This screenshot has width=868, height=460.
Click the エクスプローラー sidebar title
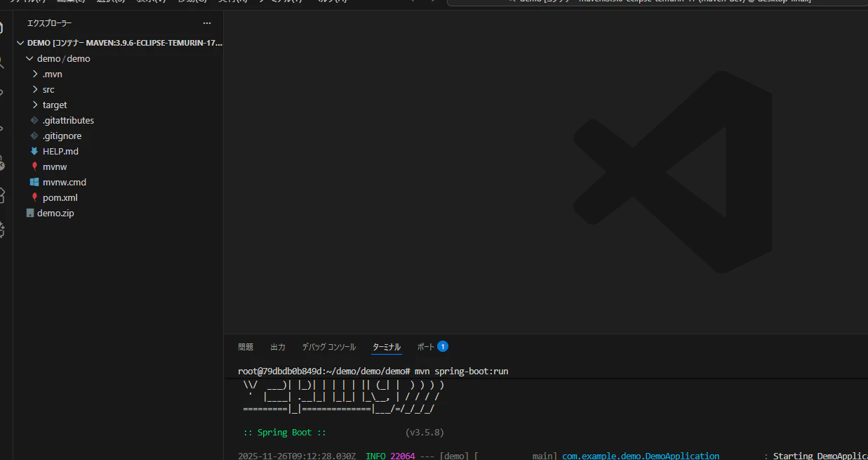[x=50, y=23]
